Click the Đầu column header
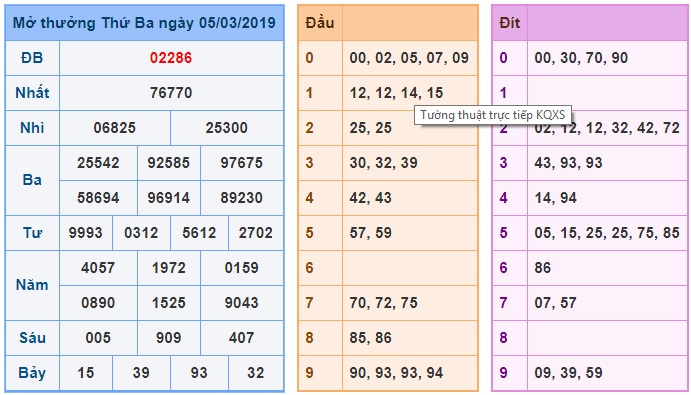Screen dimensions: 691x395 click(319, 23)
